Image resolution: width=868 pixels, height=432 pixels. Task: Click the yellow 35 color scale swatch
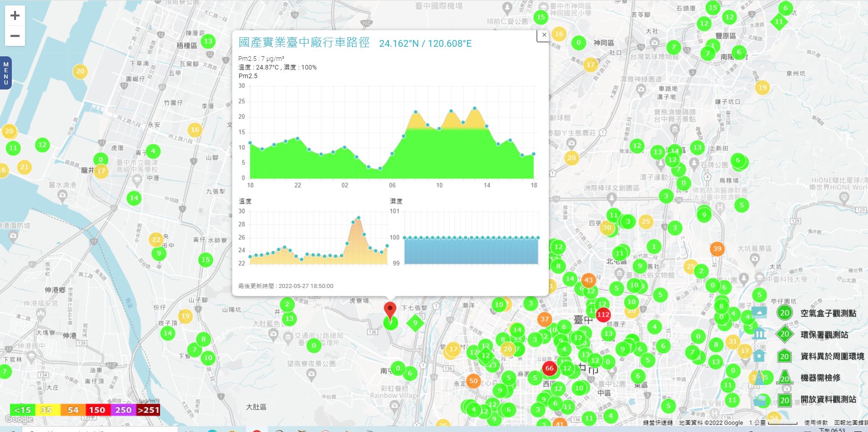[47, 410]
